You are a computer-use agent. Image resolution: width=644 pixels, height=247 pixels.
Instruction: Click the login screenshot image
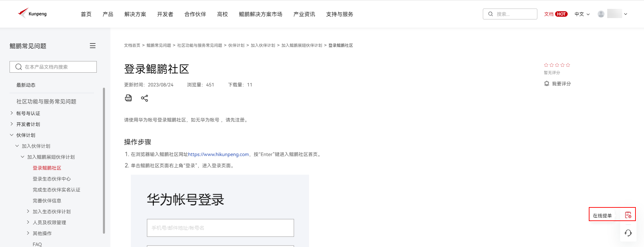tap(220, 211)
